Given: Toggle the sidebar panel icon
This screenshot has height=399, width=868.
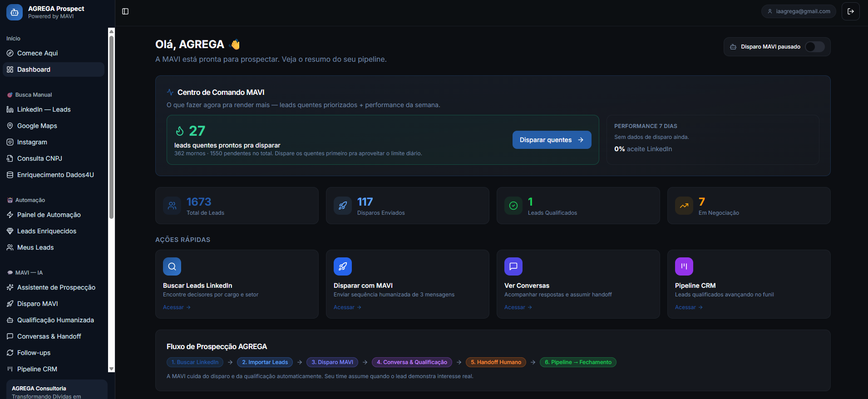Looking at the screenshot, I should [x=125, y=11].
